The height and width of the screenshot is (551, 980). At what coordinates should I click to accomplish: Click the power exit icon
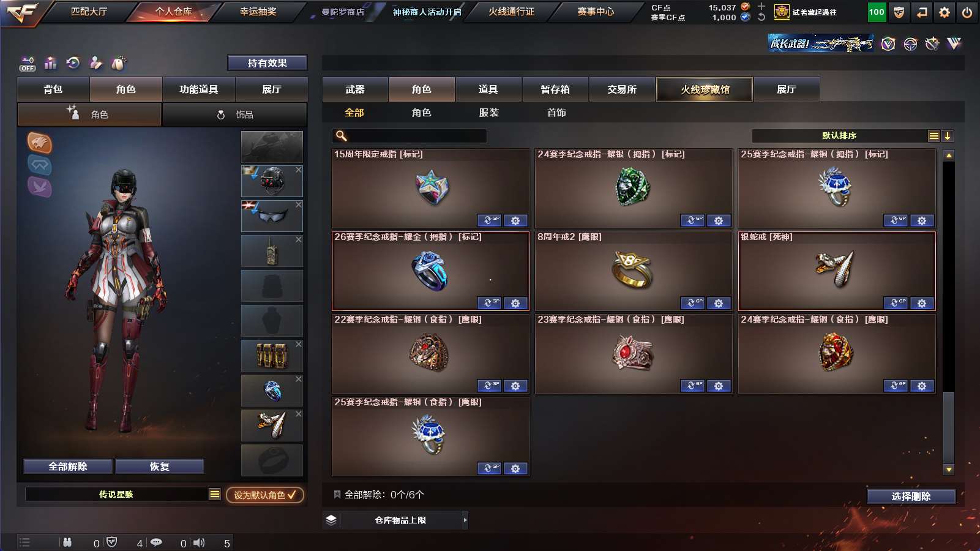click(x=967, y=12)
